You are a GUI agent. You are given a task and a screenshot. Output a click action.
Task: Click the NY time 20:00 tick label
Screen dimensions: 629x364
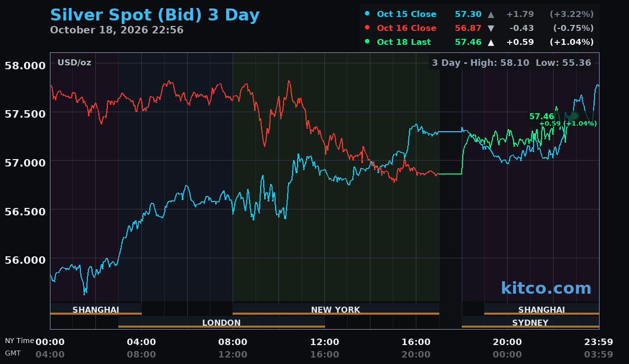507,342
